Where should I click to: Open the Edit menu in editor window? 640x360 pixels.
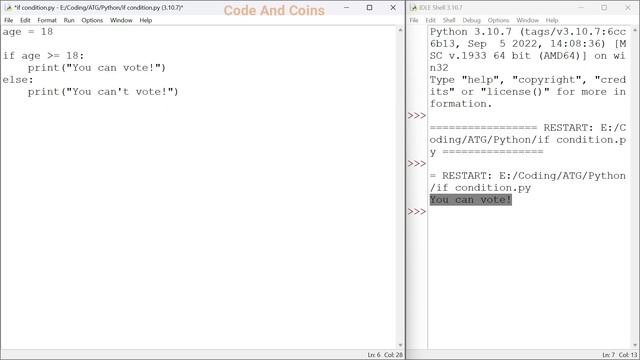point(25,20)
